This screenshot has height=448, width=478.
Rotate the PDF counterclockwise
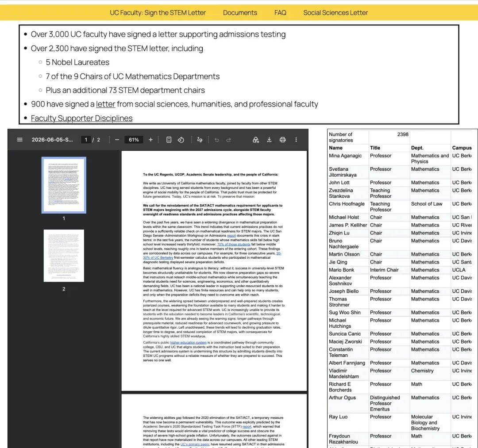click(x=181, y=140)
